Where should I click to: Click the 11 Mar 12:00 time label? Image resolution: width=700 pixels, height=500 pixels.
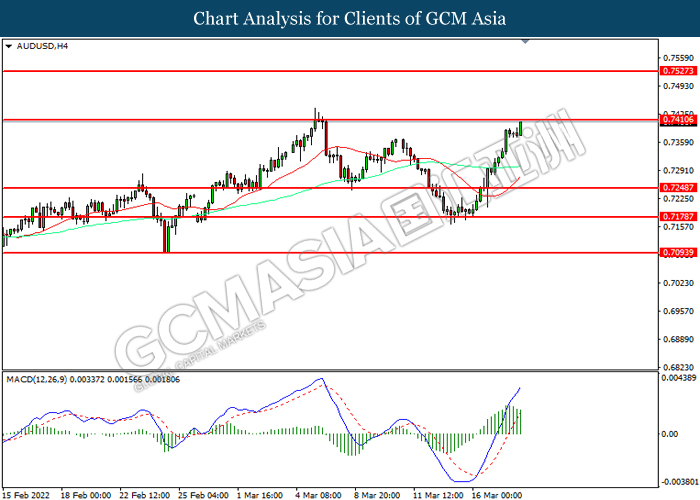pos(438,495)
